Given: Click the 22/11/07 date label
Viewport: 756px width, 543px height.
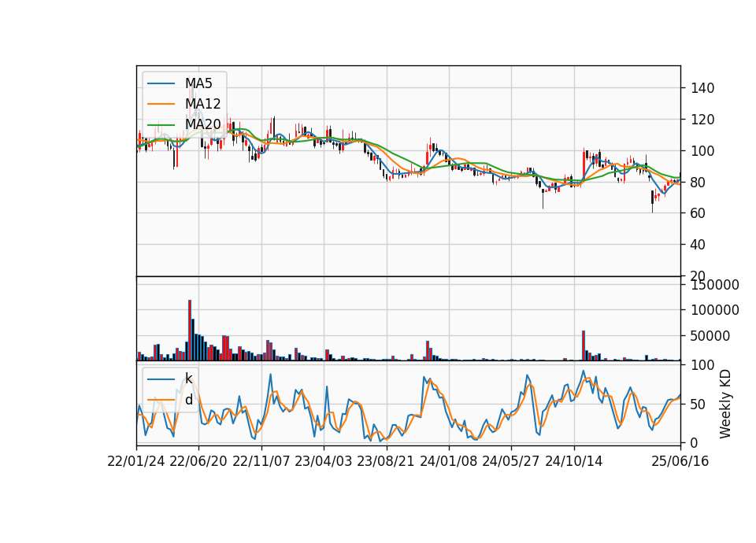Looking at the screenshot, I should tap(261, 461).
